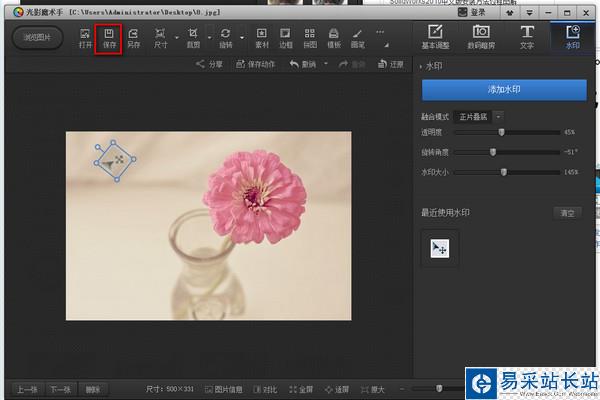Show more tools via three-dots icon
The height and width of the screenshot is (400, 600).
(x=380, y=32)
